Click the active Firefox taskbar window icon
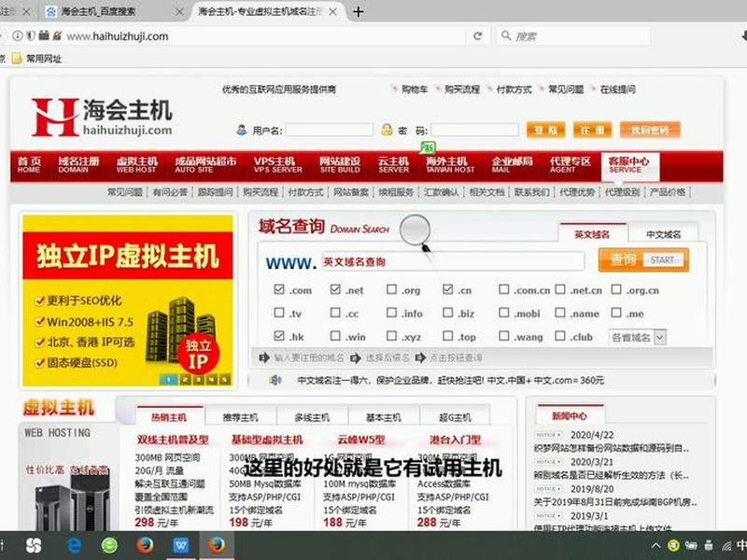Screen dimensions: 747x560 click(x=217, y=544)
